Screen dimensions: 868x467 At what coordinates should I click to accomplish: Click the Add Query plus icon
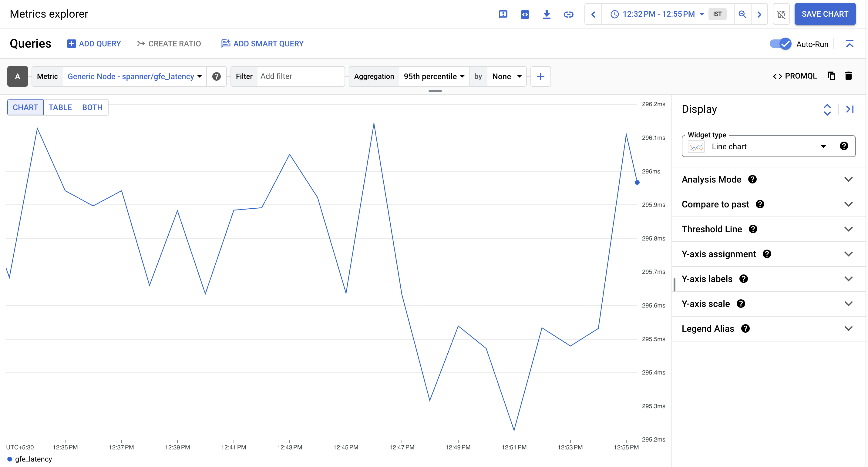tap(70, 44)
